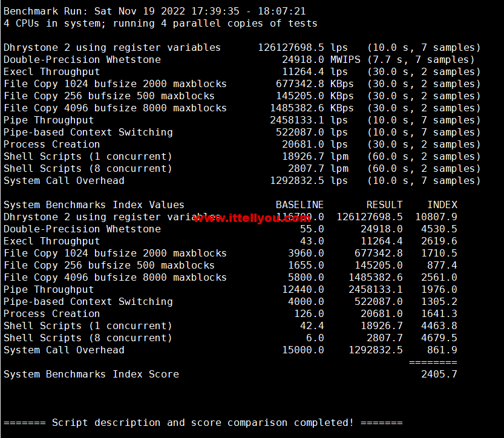Click the Benchmark Run date header line
Screen dimensions: 504x438
pyautogui.click(x=154, y=11)
